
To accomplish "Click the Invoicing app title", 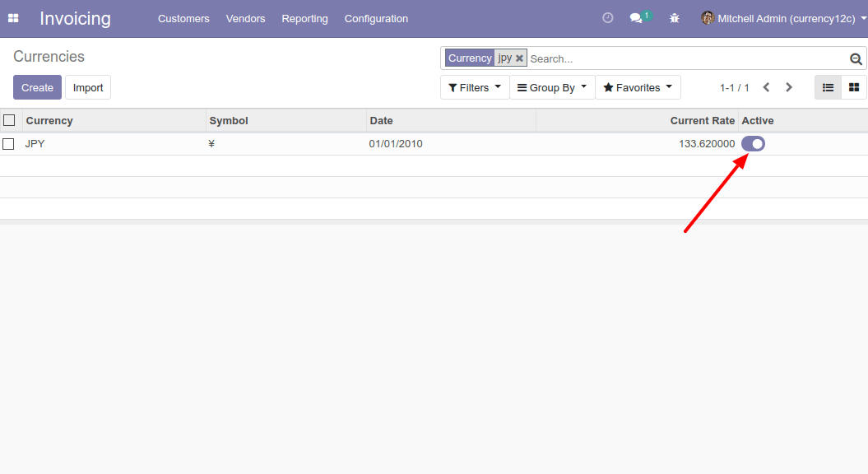I will pyautogui.click(x=76, y=18).
